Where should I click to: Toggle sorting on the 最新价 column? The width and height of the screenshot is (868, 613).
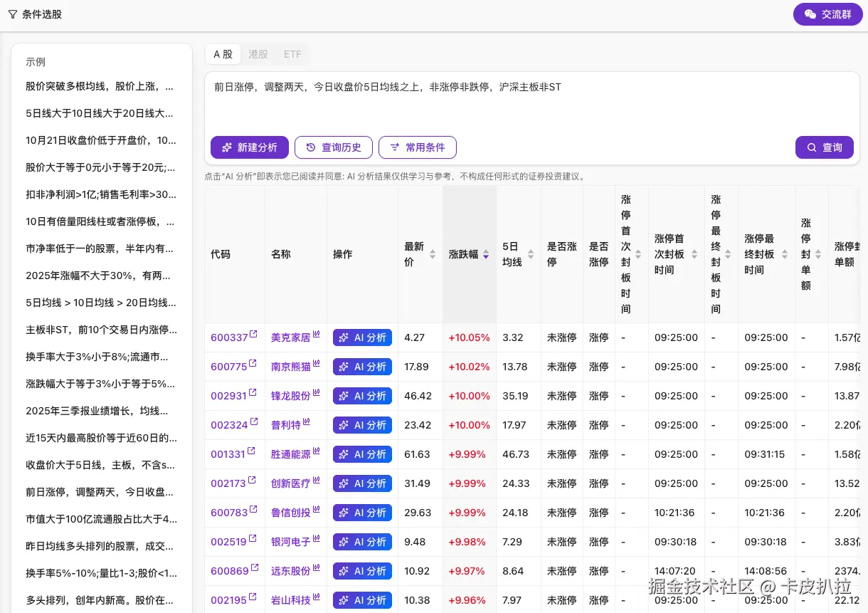pos(432,254)
